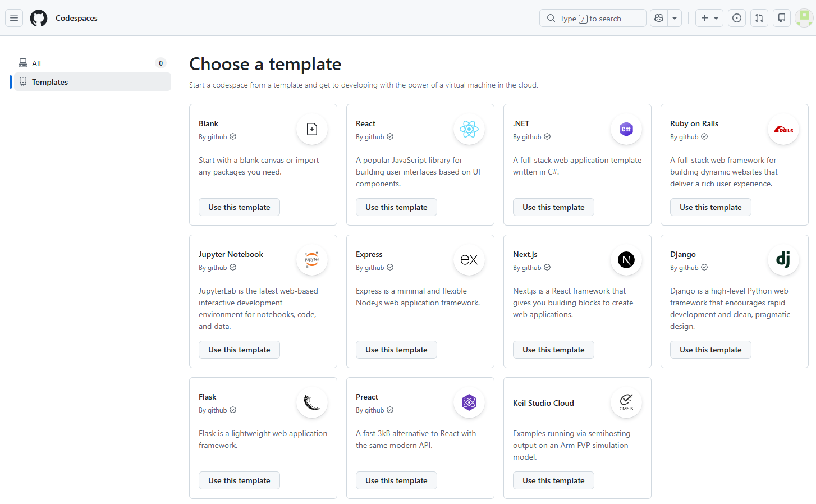This screenshot has width=816, height=504.
Task: Click the Django 'dj' logo icon
Action: tap(783, 260)
